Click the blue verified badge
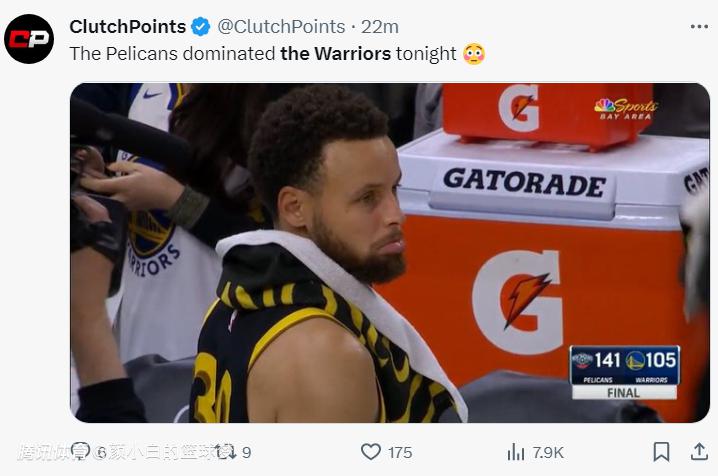Image resolution: width=718 pixels, height=476 pixels. tap(201, 27)
